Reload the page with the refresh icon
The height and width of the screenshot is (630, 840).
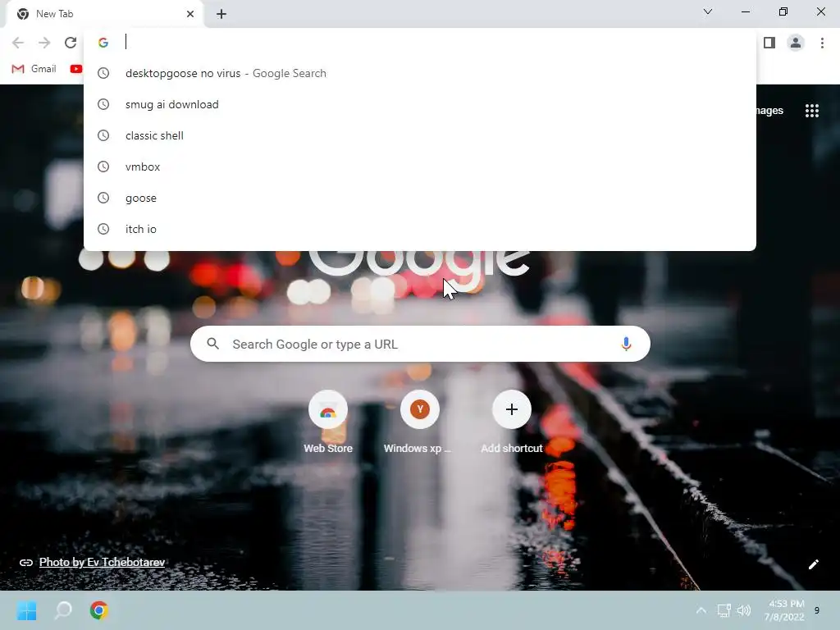71,43
